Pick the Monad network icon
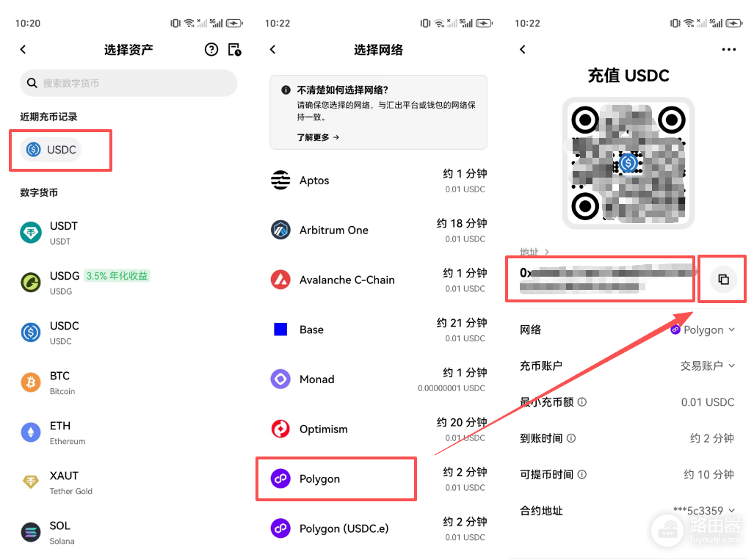The height and width of the screenshot is (560, 754). point(280,379)
